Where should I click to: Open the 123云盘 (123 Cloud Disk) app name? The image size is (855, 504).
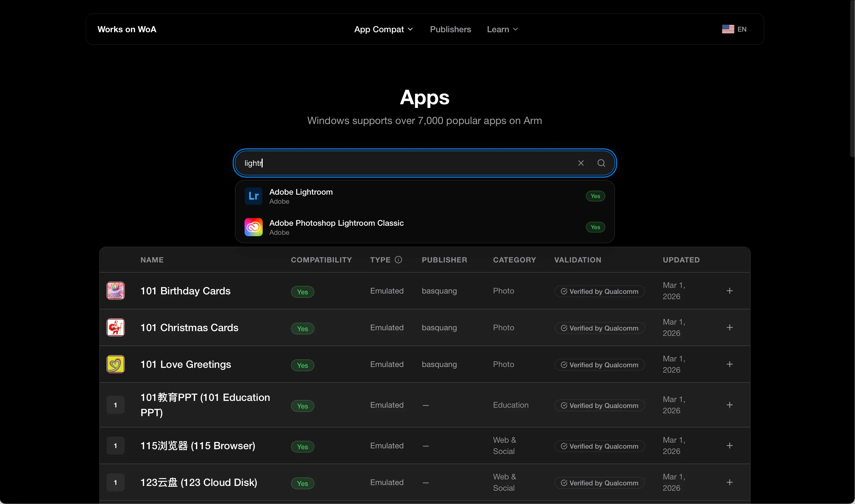click(x=199, y=482)
